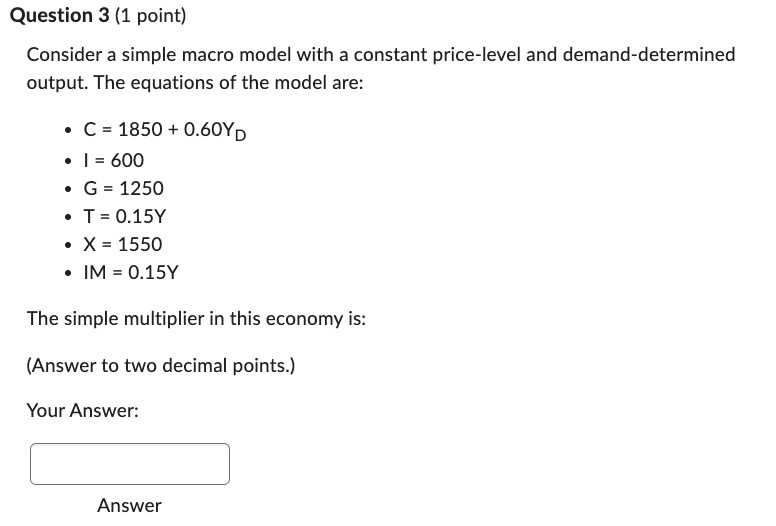
Task: Select the investment line I = 600
Action: point(114,160)
